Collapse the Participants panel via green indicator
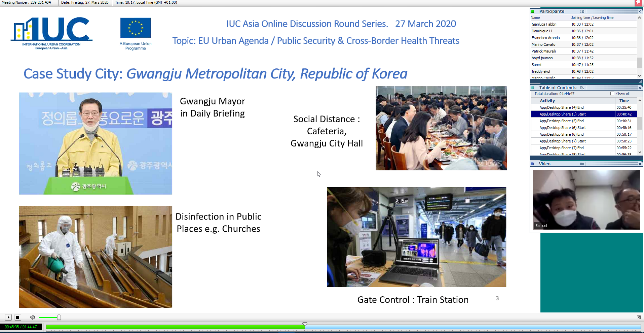Viewport: 644px width, 333px height. point(533,11)
